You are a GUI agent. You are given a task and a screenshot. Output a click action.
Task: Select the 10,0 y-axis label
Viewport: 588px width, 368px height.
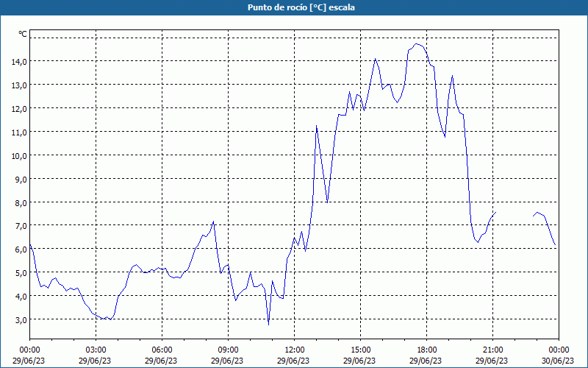(19, 156)
